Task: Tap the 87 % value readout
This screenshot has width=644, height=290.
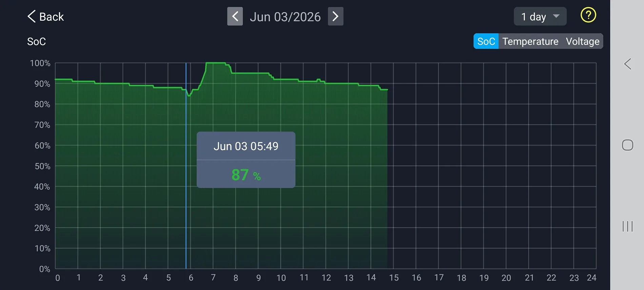Action: click(x=246, y=175)
